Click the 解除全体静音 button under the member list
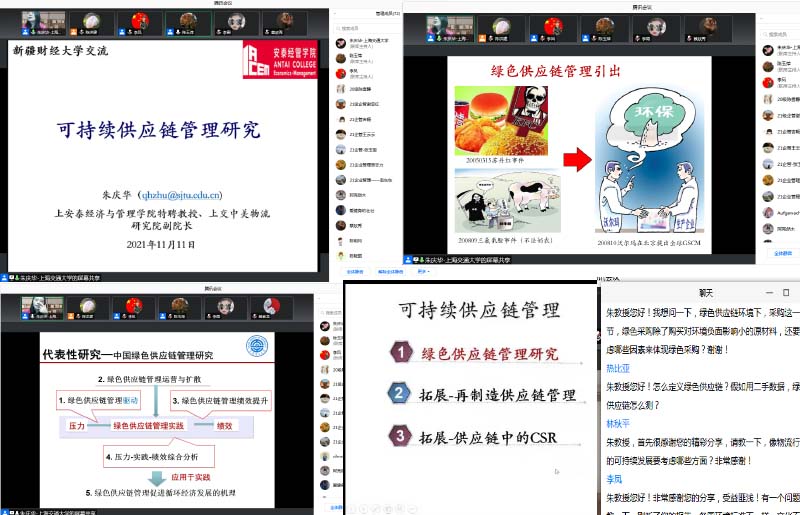This screenshot has height=515, width=800. click(x=389, y=271)
